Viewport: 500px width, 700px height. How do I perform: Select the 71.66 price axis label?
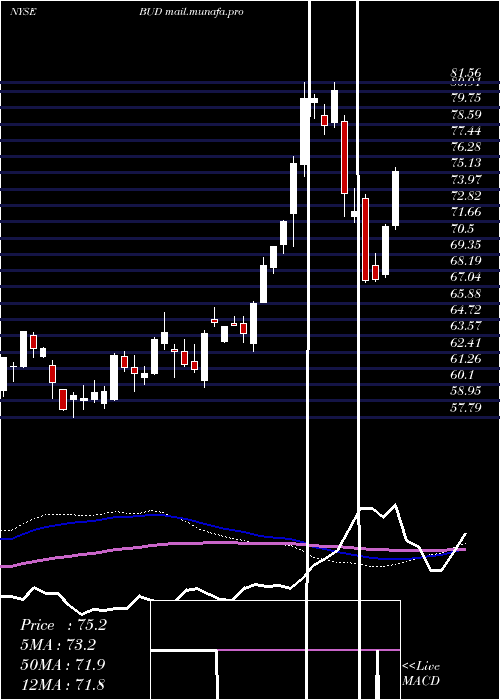pos(466,212)
